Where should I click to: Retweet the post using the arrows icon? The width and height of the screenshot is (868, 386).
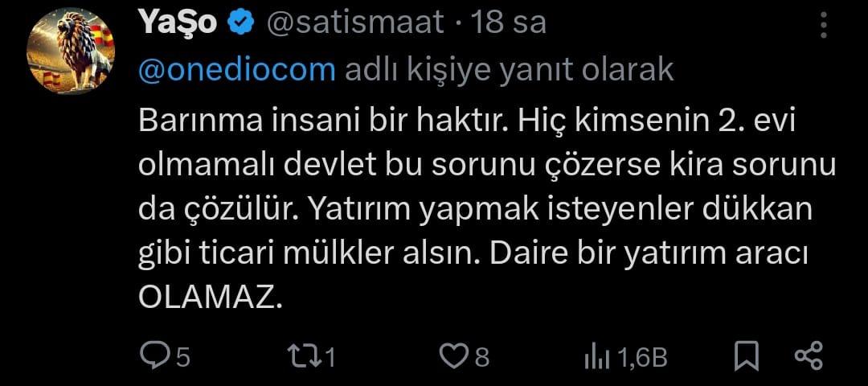click(x=305, y=357)
